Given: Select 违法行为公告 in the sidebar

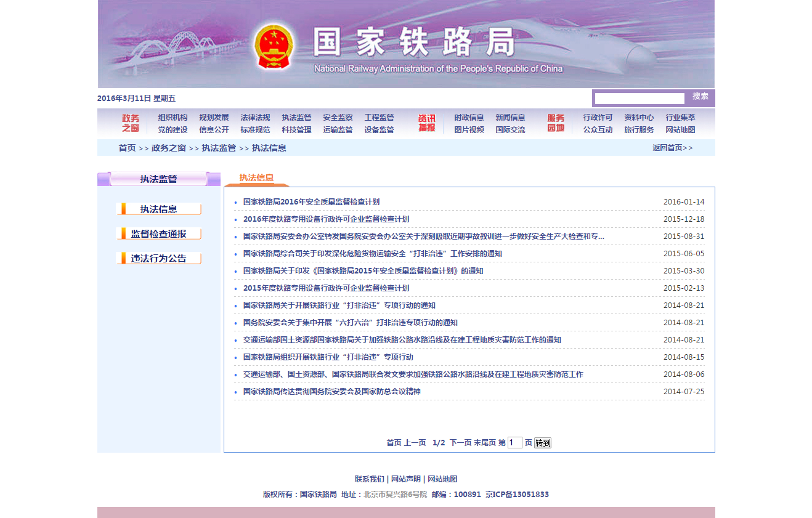Looking at the screenshot, I should click(158, 258).
